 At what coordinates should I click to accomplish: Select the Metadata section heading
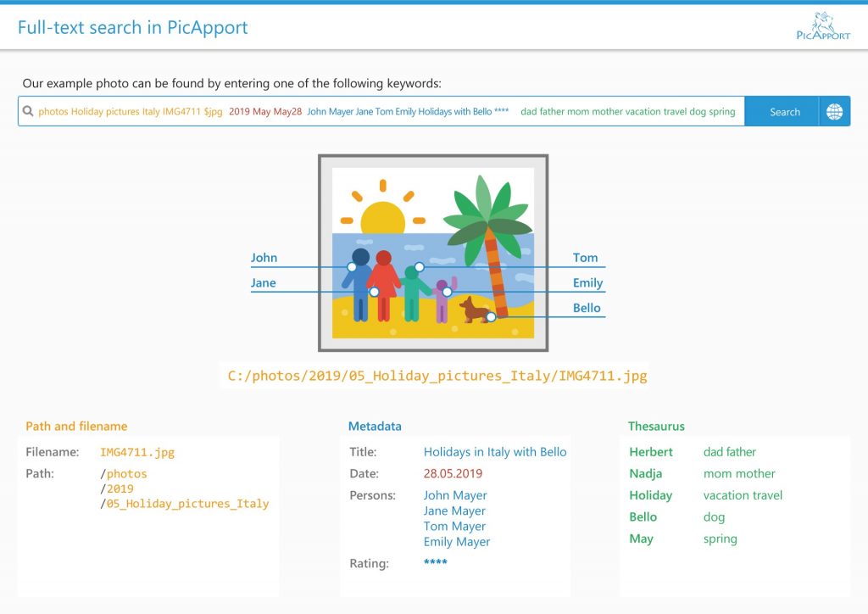(375, 427)
